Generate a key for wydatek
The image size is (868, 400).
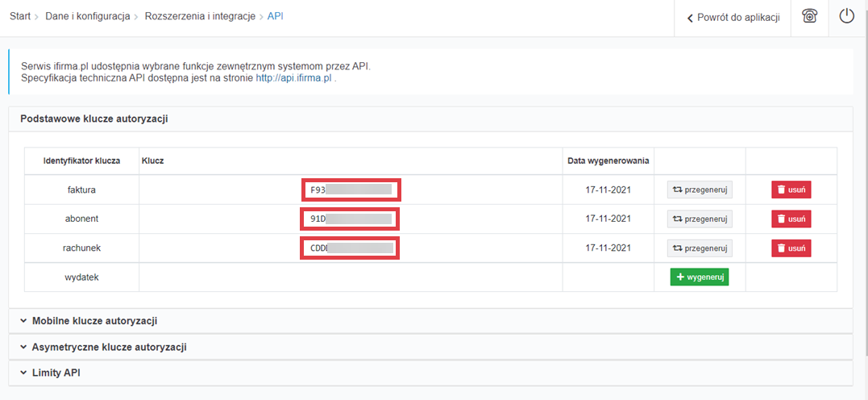tap(699, 277)
